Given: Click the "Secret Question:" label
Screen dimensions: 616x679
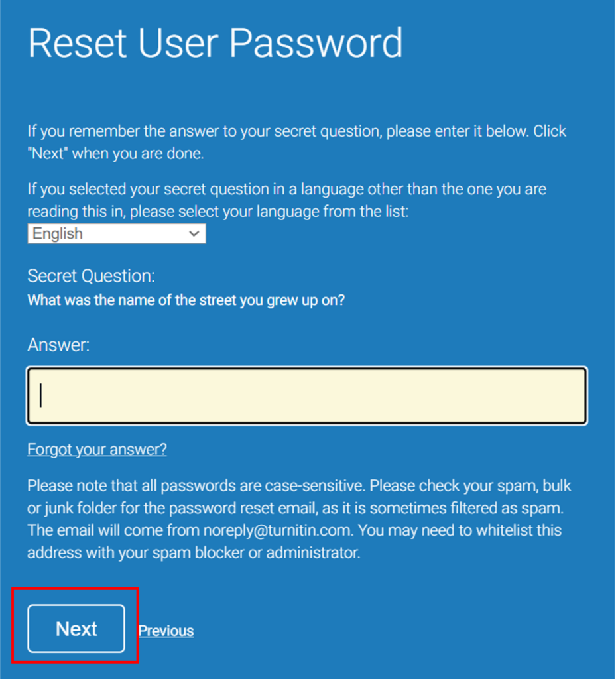Looking at the screenshot, I should pos(91,276).
